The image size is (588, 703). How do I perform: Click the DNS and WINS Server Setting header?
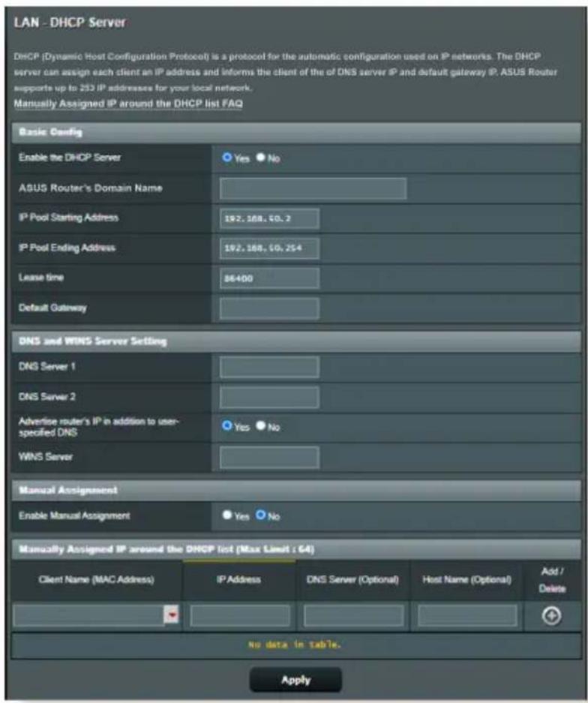pyautogui.click(x=296, y=341)
